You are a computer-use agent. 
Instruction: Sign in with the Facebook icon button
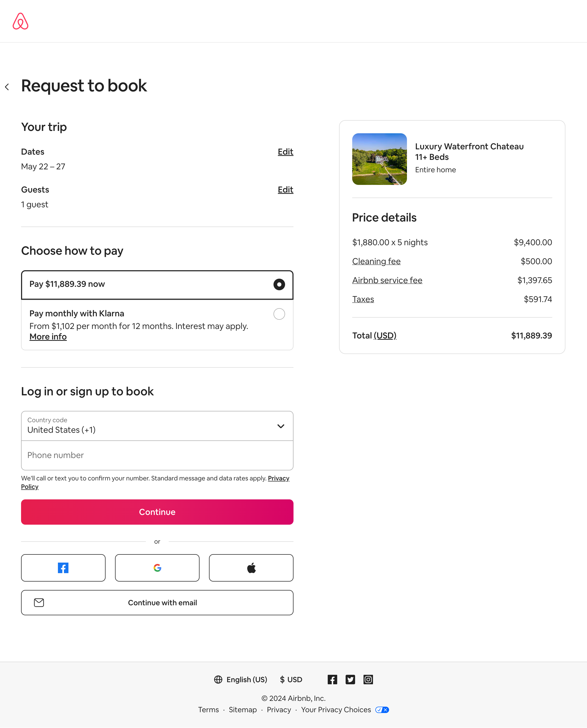click(x=63, y=568)
